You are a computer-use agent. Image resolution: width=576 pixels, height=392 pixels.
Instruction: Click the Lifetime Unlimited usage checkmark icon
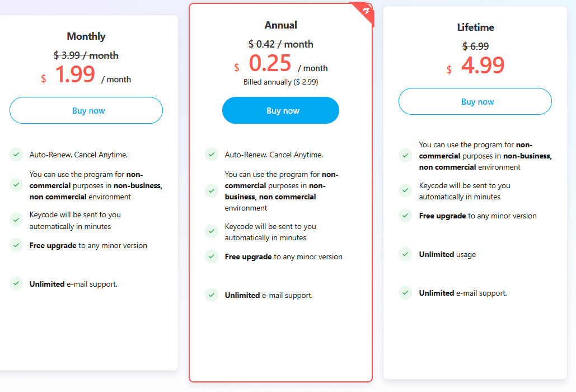pyautogui.click(x=405, y=254)
